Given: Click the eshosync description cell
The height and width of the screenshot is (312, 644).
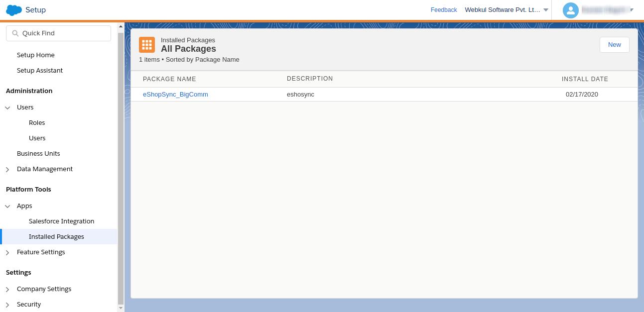Looking at the screenshot, I should (300, 95).
